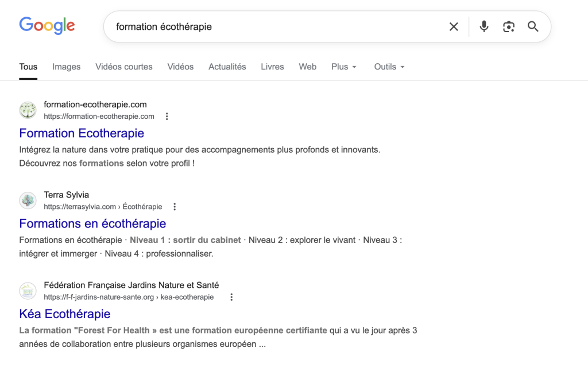Select the Tous tab
588x367 pixels.
click(28, 67)
